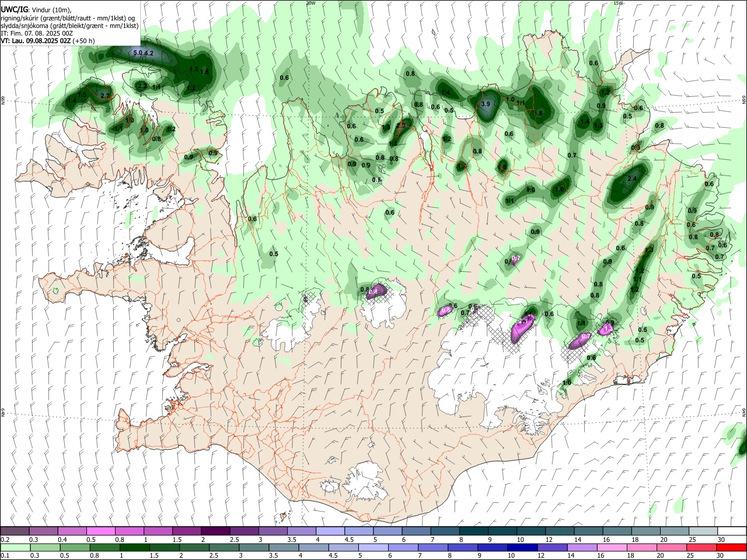The width and height of the screenshot is (747, 560).
Task: Click the 'UWC/IG: Vindur (10m)' title line
Action: 36,10
